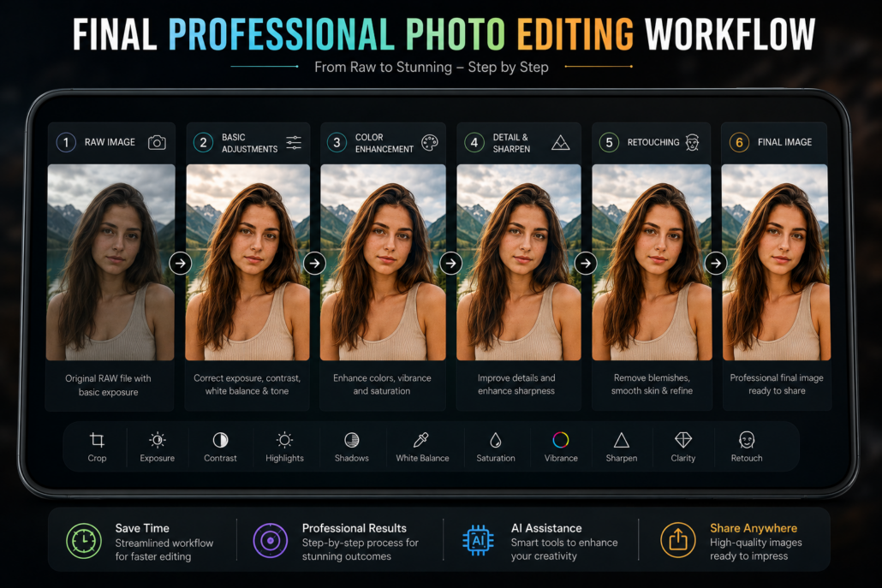Click the triangle icon beside DETAIL & SHARPEN
The height and width of the screenshot is (588, 882).
[560, 142]
